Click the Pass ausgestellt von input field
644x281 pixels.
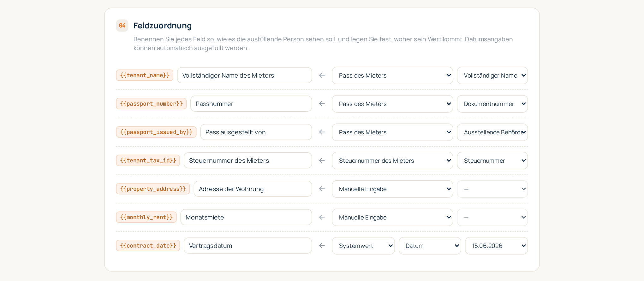[x=256, y=132]
